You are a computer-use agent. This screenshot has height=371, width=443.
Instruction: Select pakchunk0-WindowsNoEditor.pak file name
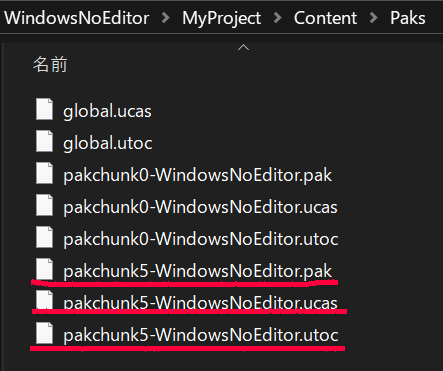[198, 175]
